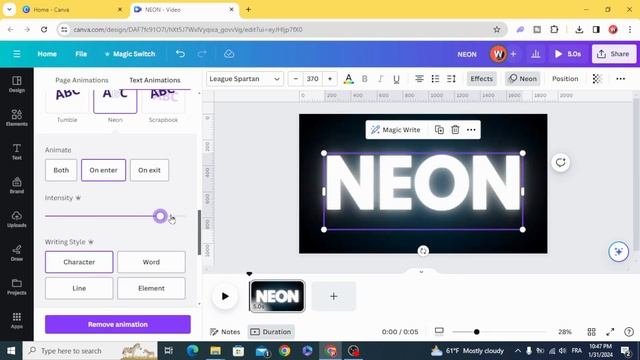This screenshot has height=360, width=640.
Task: Open the Apps sidebar panel
Action: point(17,321)
